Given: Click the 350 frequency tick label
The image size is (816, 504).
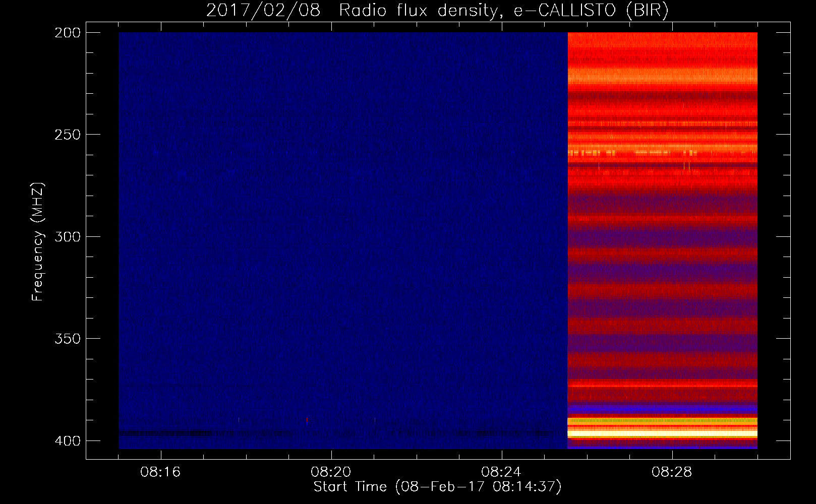Looking at the screenshot, I should pos(68,339).
